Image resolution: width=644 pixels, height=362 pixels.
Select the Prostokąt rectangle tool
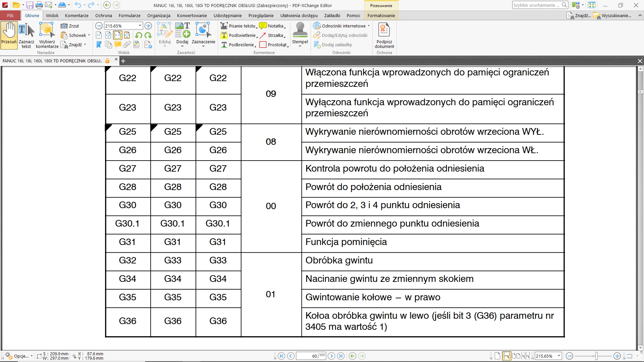click(x=274, y=45)
